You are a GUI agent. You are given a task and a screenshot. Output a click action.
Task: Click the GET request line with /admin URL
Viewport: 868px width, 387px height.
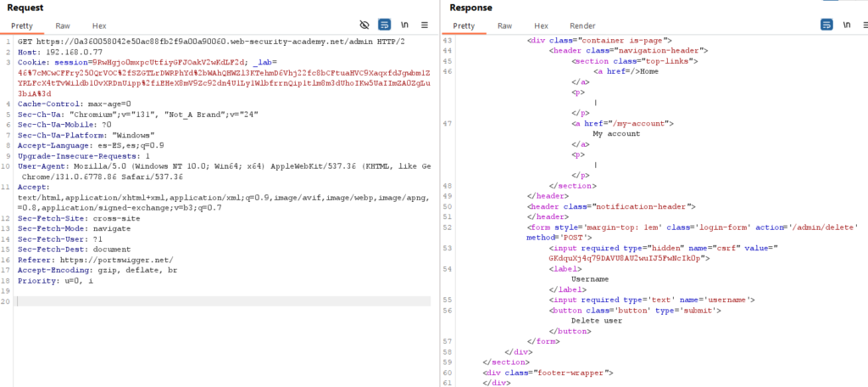point(211,42)
